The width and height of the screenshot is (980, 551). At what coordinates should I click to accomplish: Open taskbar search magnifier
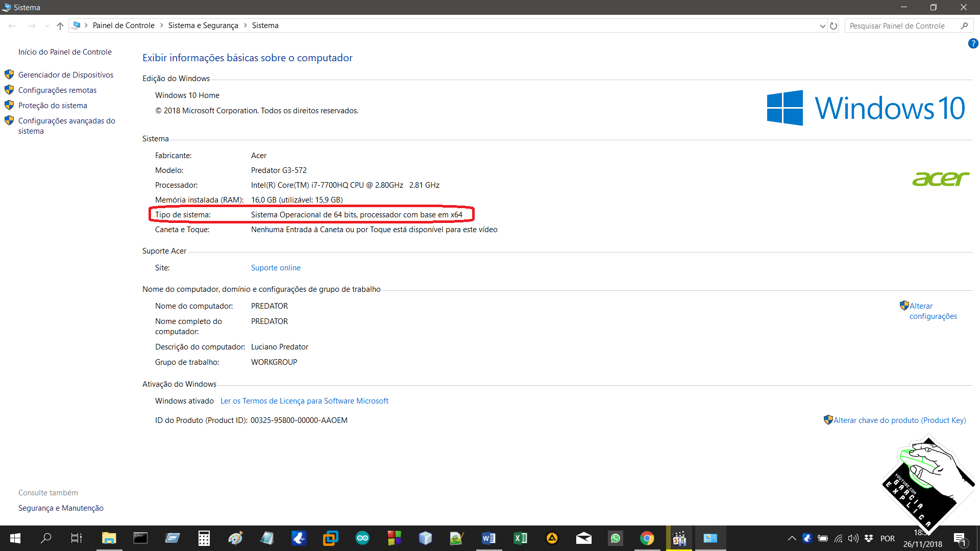pos(46,538)
